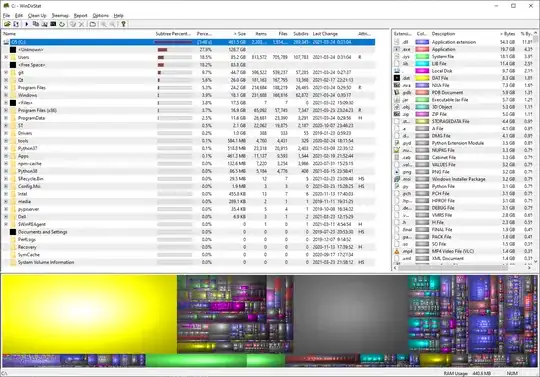
Task: Expand the <Files> node
Action: [x=6, y=103]
